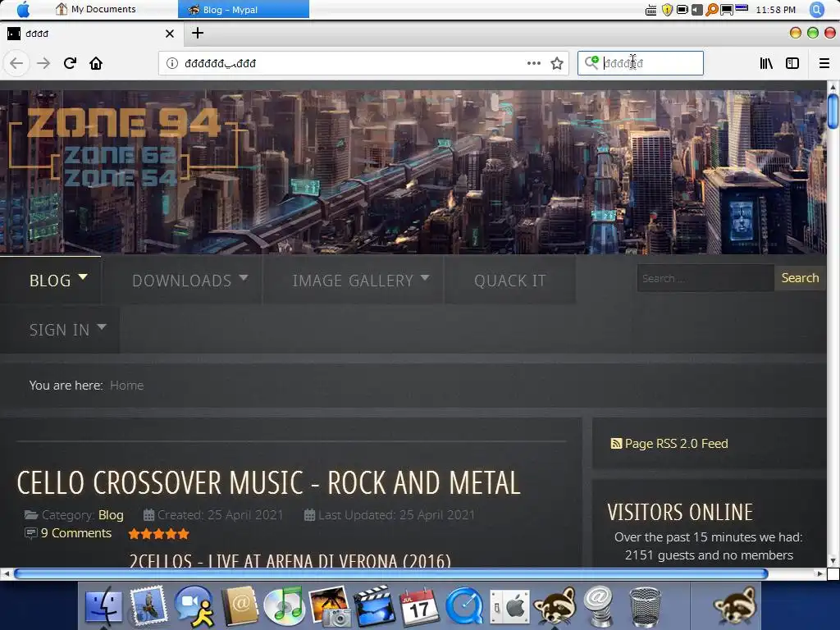Open a new browser tab

click(198, 33)
